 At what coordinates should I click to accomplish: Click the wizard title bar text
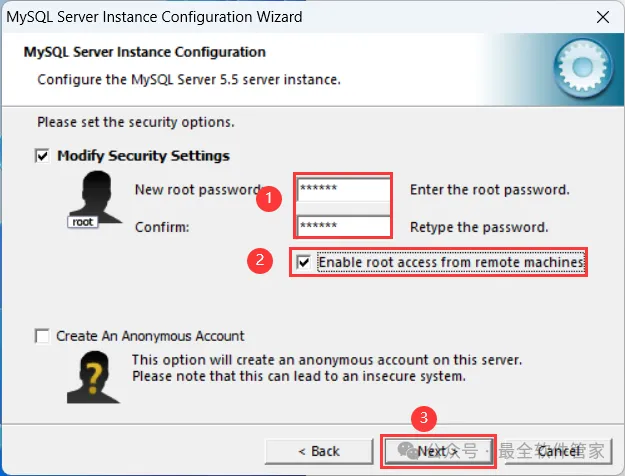(155, 17)
